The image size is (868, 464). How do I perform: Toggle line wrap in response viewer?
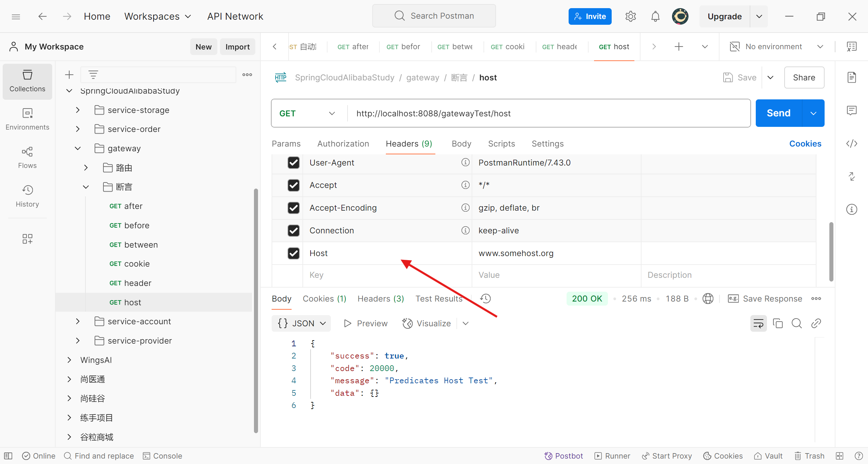coord(758,323)
